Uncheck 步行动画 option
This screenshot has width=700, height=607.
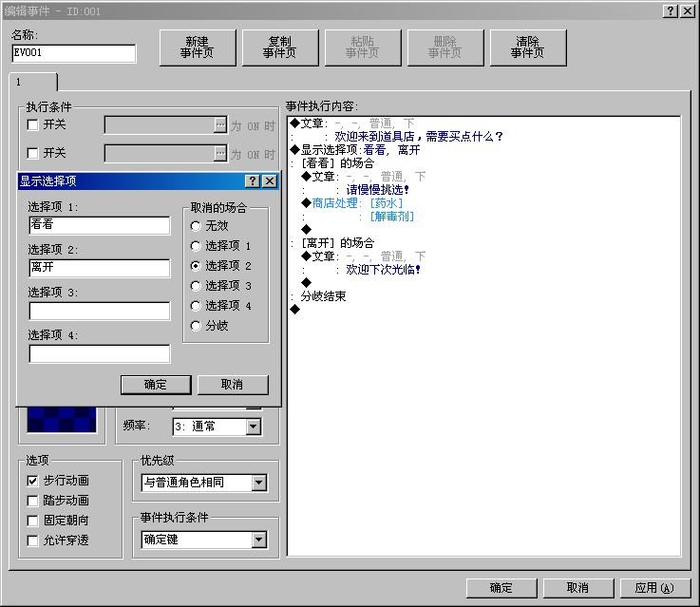(x=32, y=481)
